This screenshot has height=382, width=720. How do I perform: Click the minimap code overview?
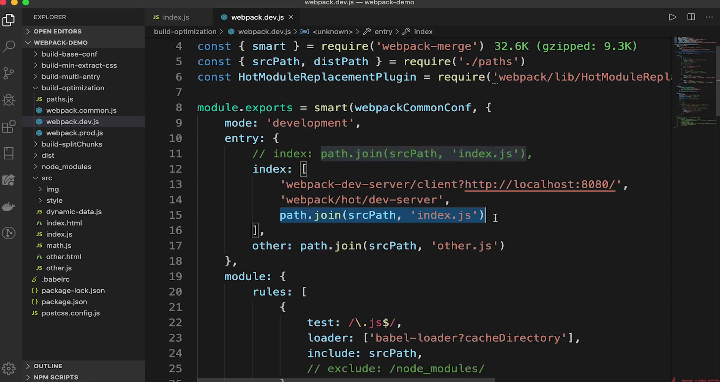coord(694,83)
